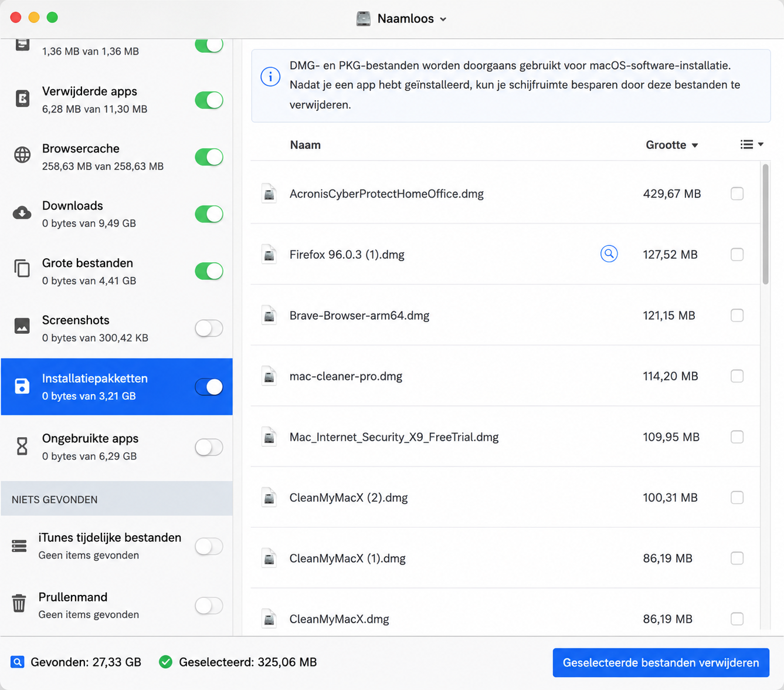Click the Gevonden magnifier icon in status bar
The height and width of the screenshot is (690, 784).
tap(18, 662)
